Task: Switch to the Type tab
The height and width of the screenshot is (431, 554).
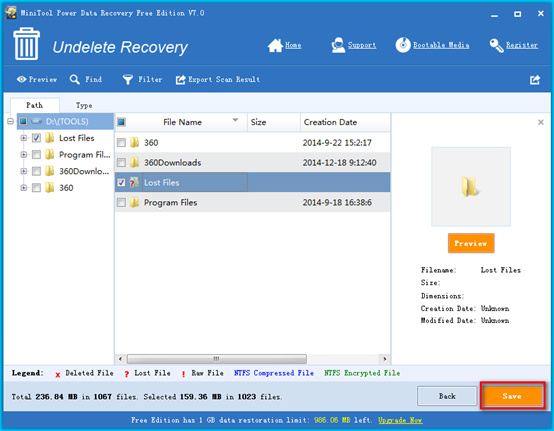Action: [x=84, y=105]
